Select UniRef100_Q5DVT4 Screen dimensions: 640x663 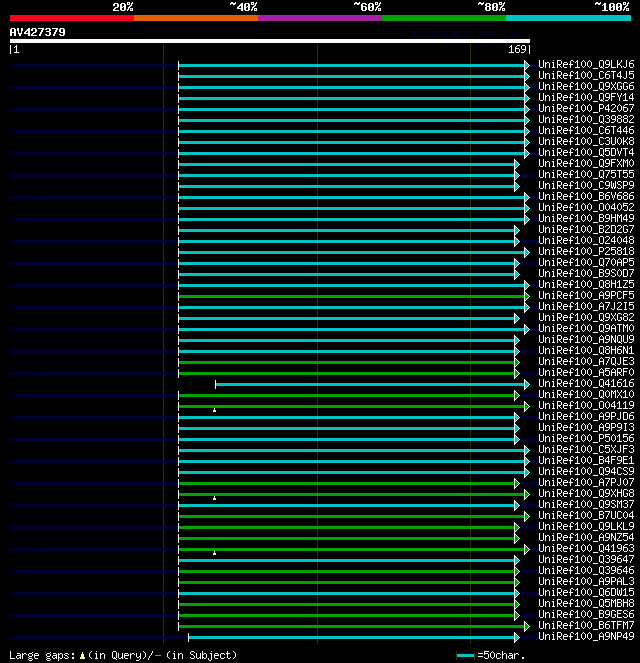point(586,152)
